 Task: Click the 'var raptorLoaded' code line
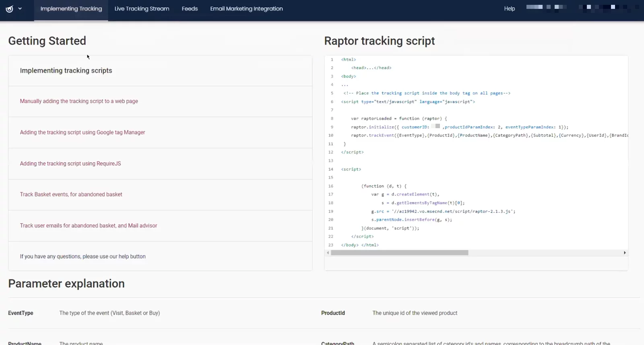[x=399, y=118]
